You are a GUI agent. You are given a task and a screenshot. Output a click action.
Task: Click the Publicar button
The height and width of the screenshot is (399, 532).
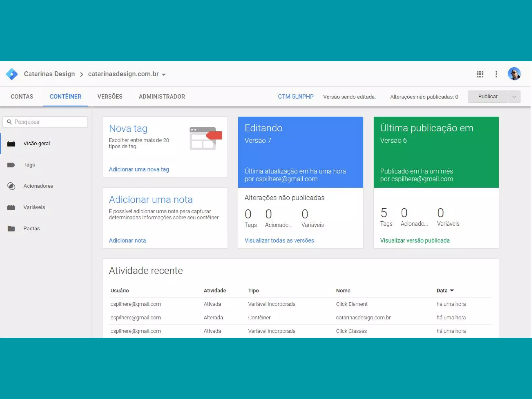(488, 97)
